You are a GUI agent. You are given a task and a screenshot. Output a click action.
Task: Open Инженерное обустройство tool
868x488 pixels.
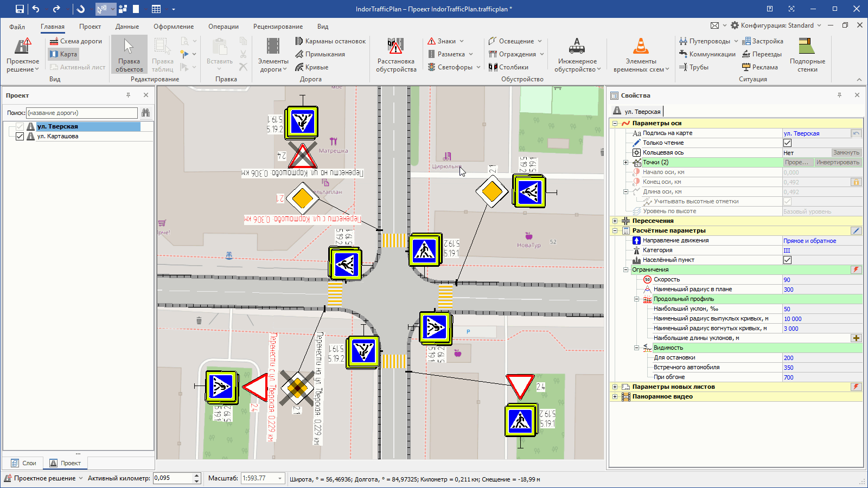coord(577,55)
